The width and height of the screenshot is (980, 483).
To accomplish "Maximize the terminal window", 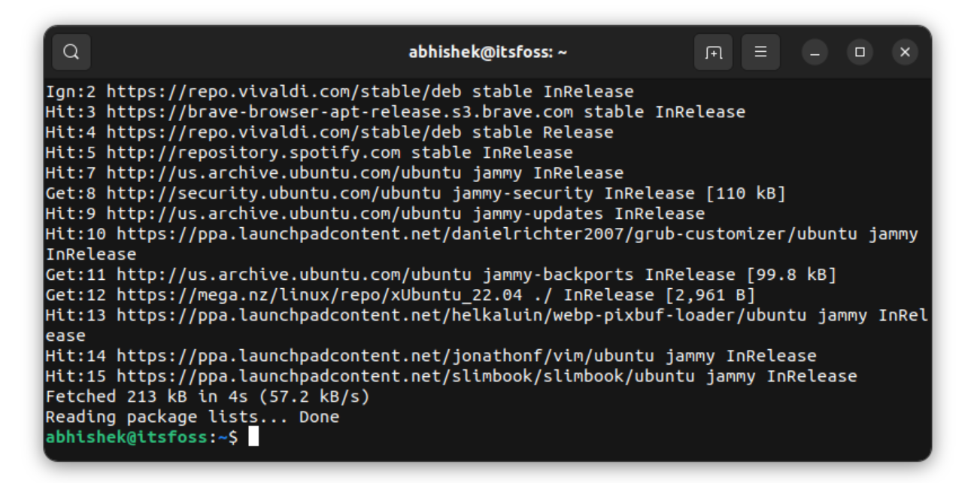I will [860, 52].
